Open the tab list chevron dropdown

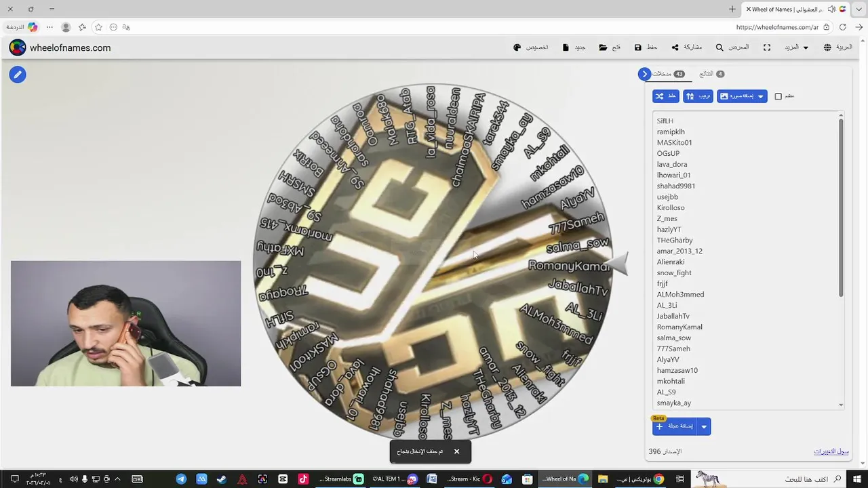coord(859,9)
